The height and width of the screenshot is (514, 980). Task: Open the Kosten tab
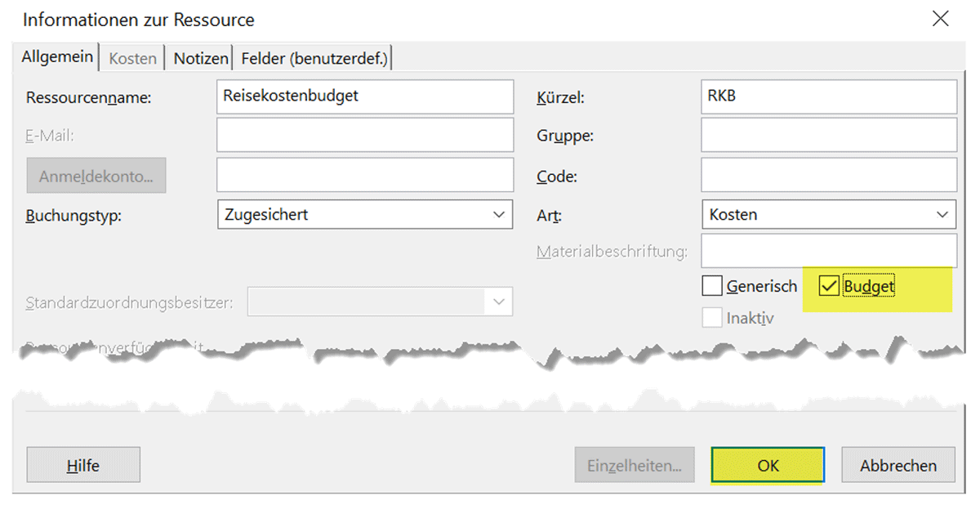(x=132, y=59)
